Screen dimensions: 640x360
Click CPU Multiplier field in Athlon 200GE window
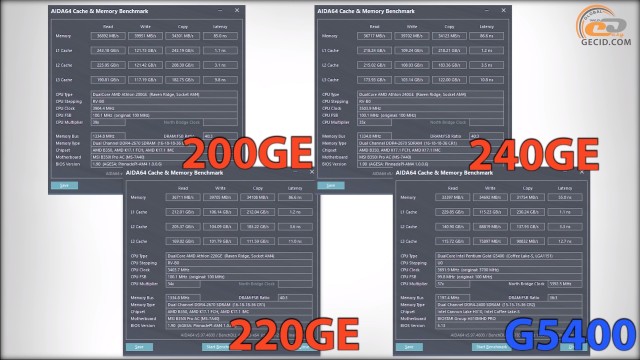coord(108,122)
